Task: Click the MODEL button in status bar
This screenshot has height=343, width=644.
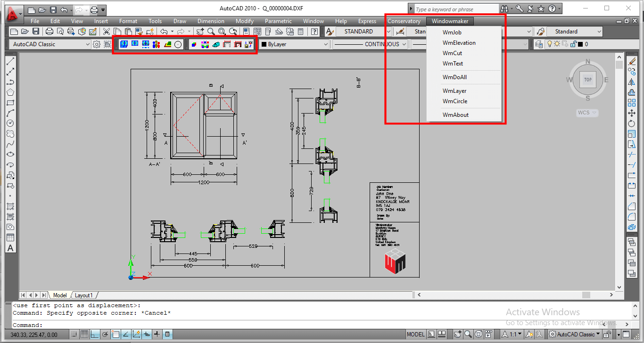Action: [415, 335]
